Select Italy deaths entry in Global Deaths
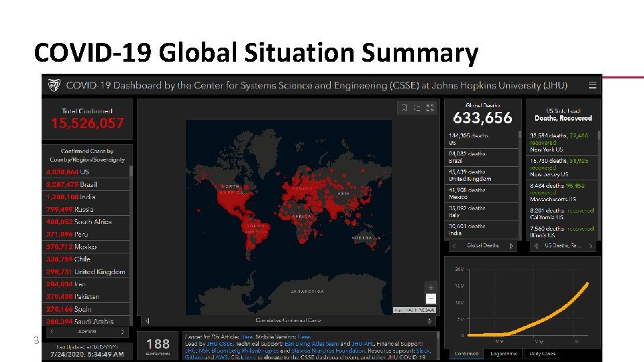The image size is (644, 362). [x=482, y=211]
